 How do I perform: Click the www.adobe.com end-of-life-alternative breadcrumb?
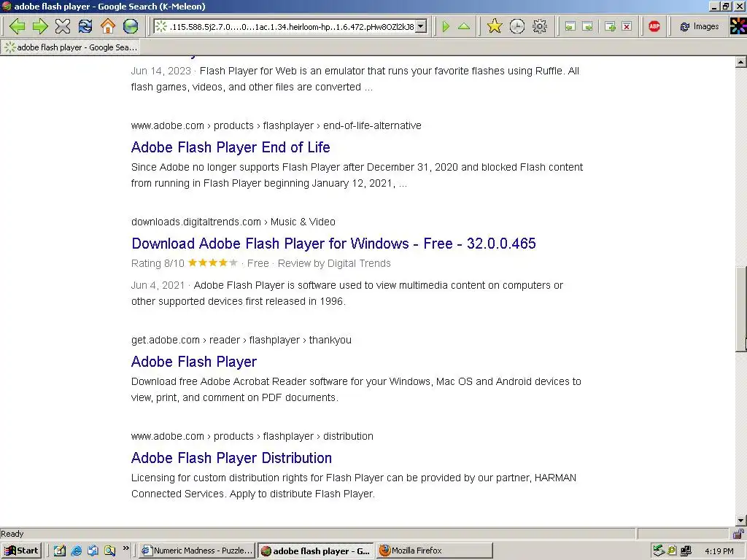pos(276,125)
